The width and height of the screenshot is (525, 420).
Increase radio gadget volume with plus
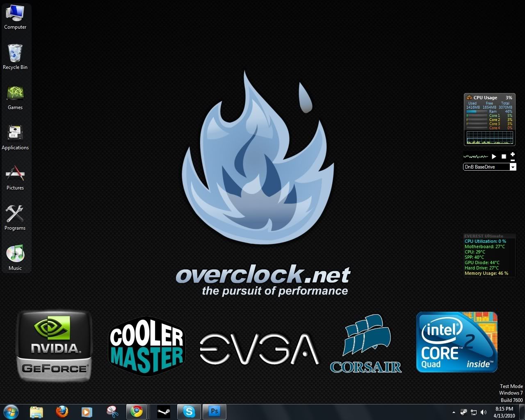click(x=513, y=154)
